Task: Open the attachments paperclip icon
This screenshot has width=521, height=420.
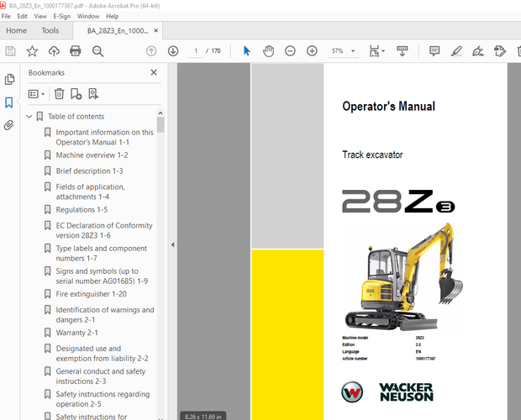Action: (9, 125)
